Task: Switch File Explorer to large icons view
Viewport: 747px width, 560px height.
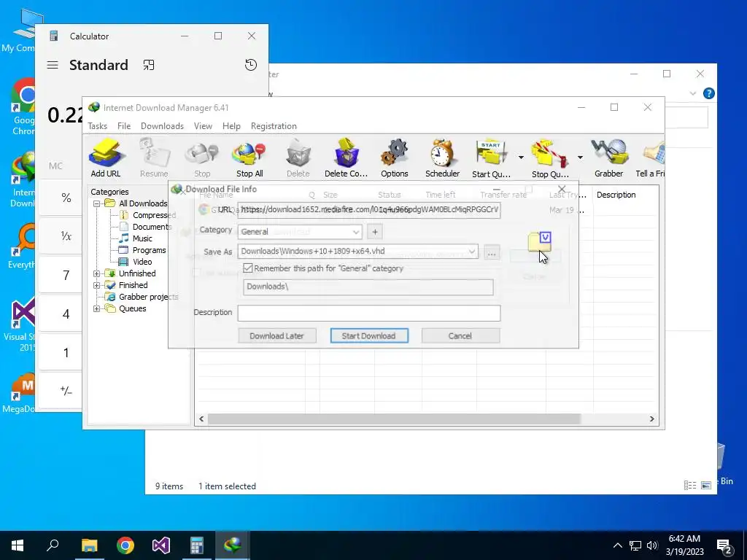Action: point(706,485)
